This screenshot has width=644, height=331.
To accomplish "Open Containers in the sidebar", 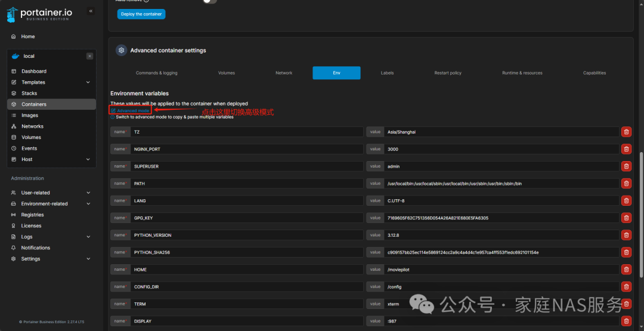I will point(51,104).
